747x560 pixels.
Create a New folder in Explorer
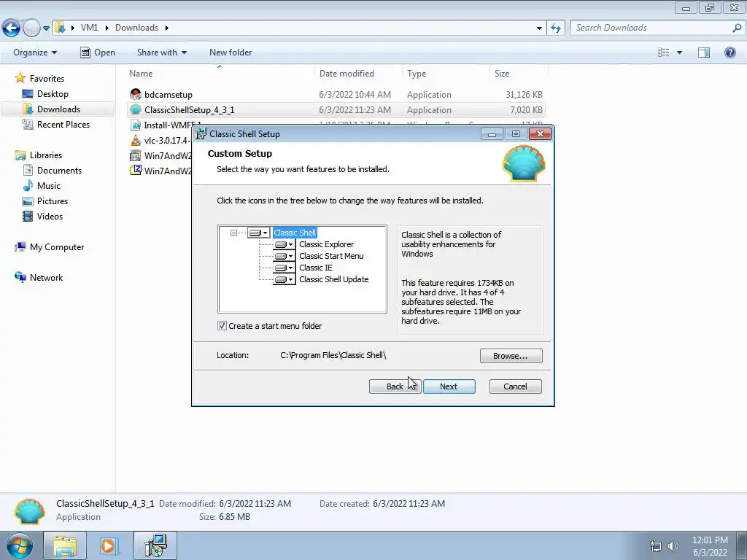(231, 52)
